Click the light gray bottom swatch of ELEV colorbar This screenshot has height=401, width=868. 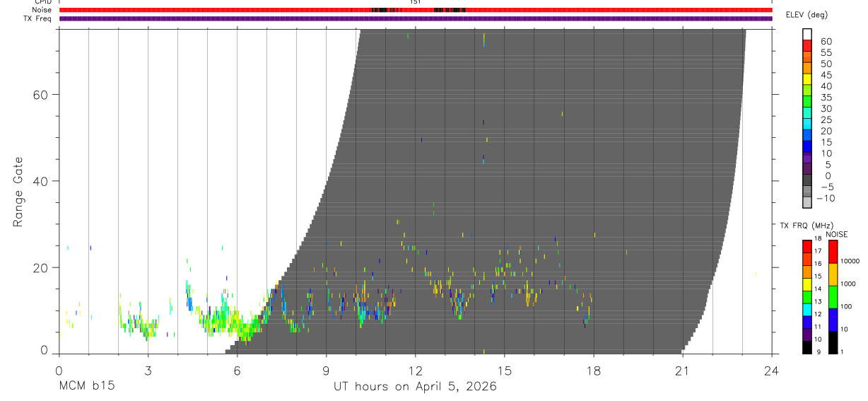pos(807,203)
